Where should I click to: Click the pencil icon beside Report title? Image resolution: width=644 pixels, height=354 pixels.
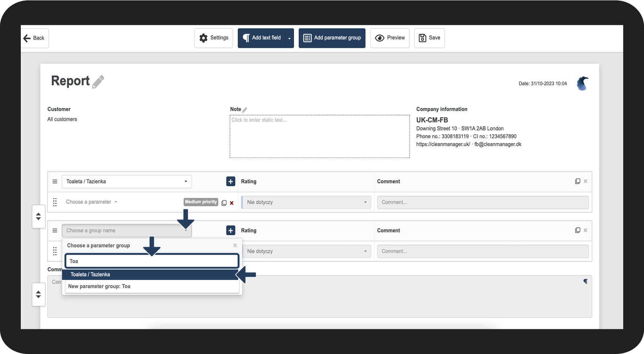98,82
